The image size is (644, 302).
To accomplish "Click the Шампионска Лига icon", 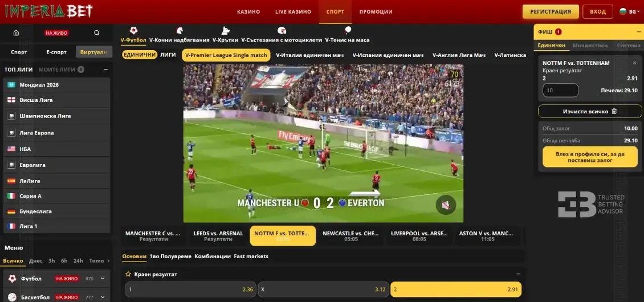I will point(11,116).
